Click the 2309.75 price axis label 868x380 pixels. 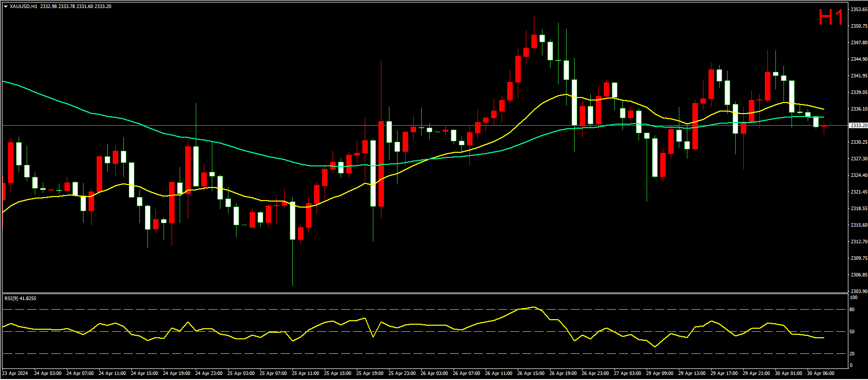[x=858, y=258]
